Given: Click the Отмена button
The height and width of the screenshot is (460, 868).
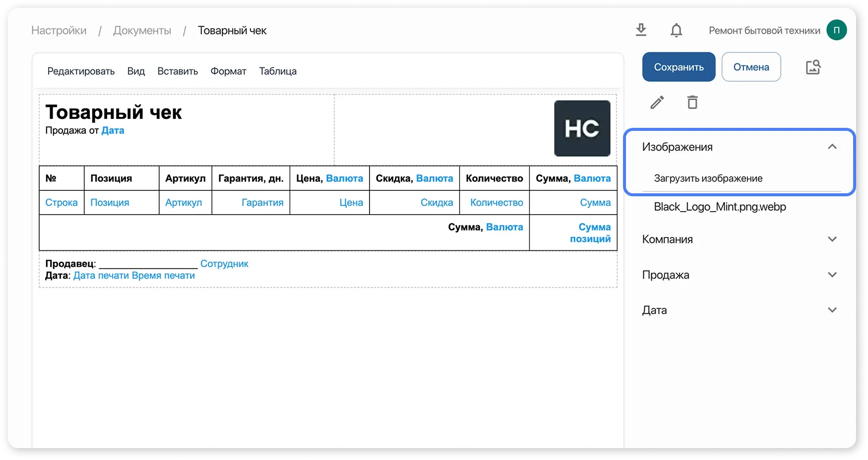Looking at the screenshot, I should (x=751, y=66).
